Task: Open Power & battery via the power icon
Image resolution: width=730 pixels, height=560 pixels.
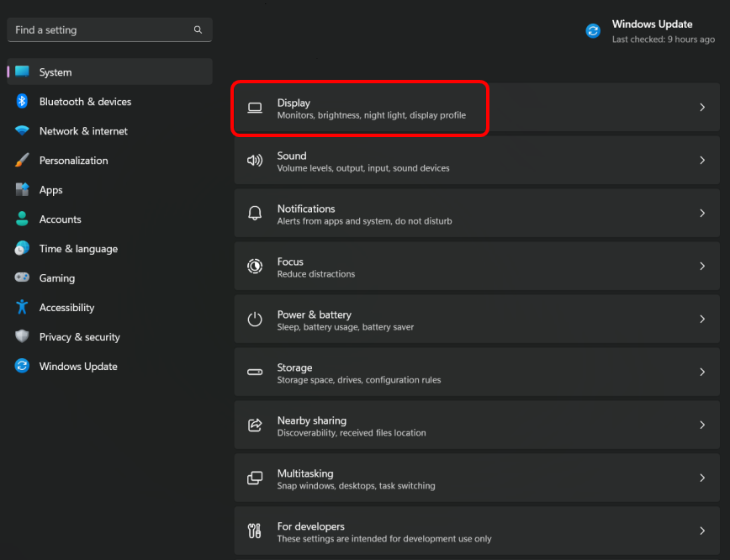Action: (x=255, y=320)
